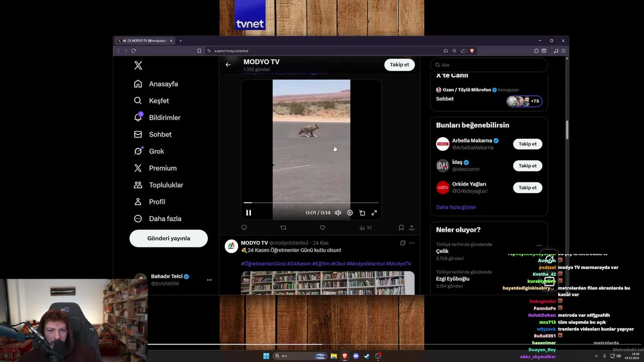Open Steam from the taskbar
This screenshot has width=644, height=362.
click(367, 356)
